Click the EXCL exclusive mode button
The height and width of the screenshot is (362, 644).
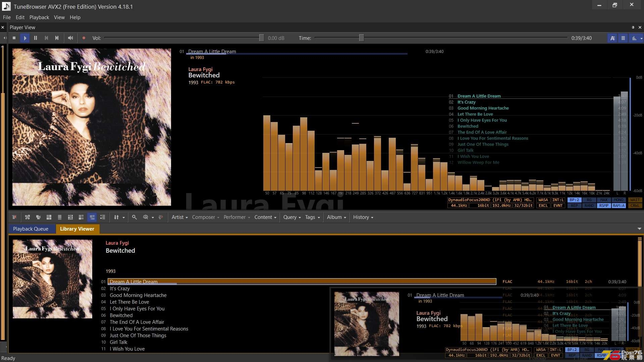(x=543, y=205)
